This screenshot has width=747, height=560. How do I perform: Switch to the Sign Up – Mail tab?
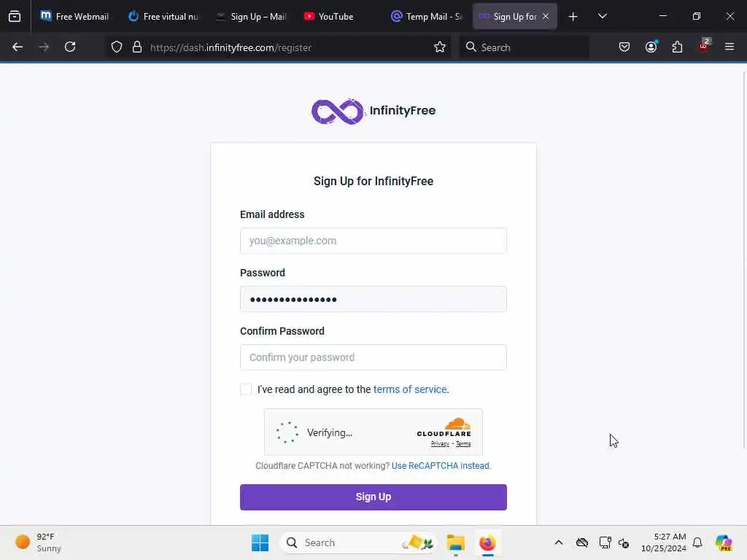pyautogui.click(x=251, y=17)
